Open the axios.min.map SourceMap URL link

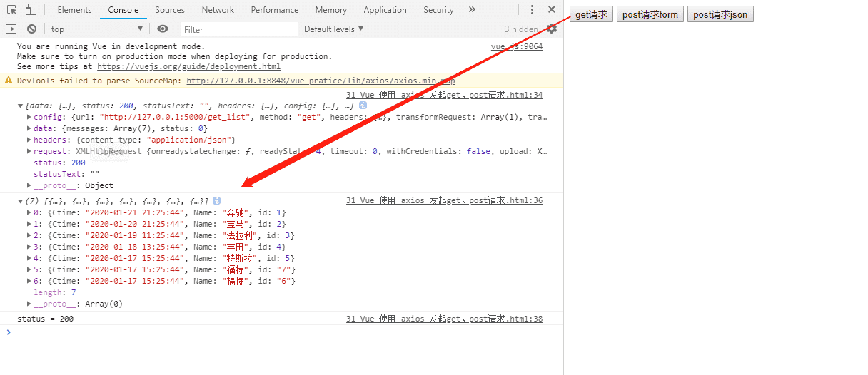(x=321, y=81)
